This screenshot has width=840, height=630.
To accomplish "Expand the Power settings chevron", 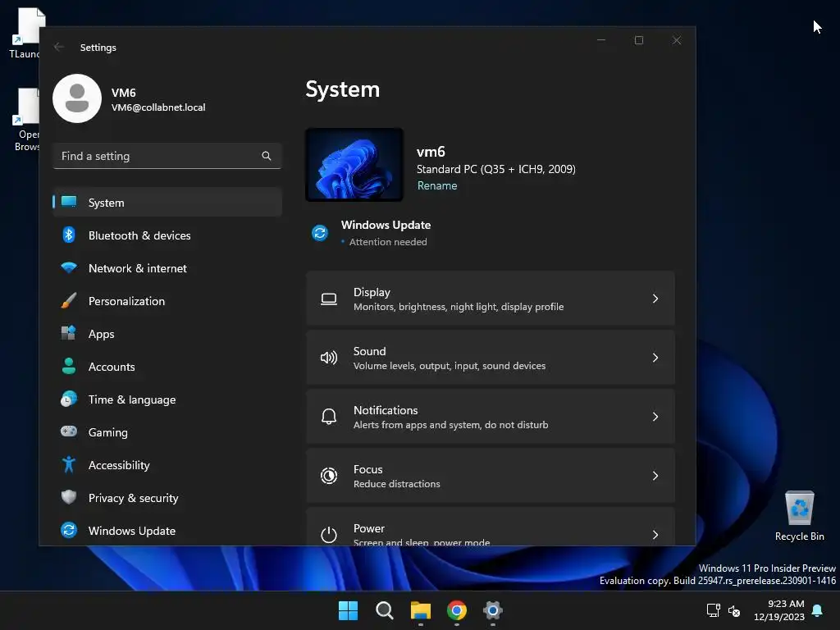I will coord(655,534).
